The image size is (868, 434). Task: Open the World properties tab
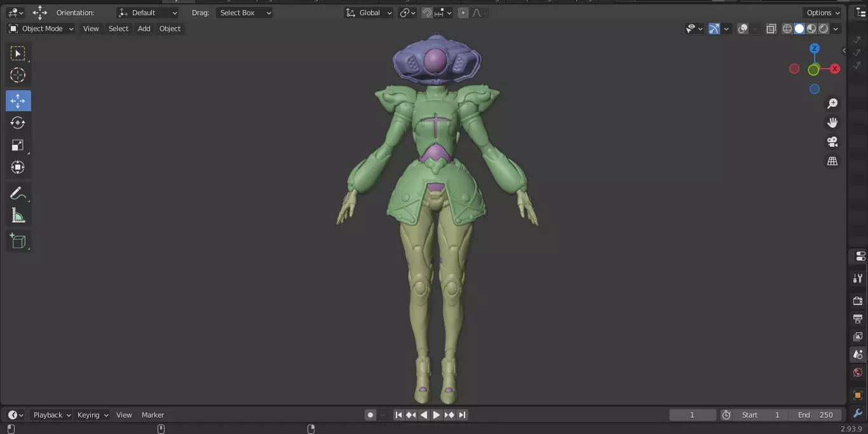[x=858, y=372]
